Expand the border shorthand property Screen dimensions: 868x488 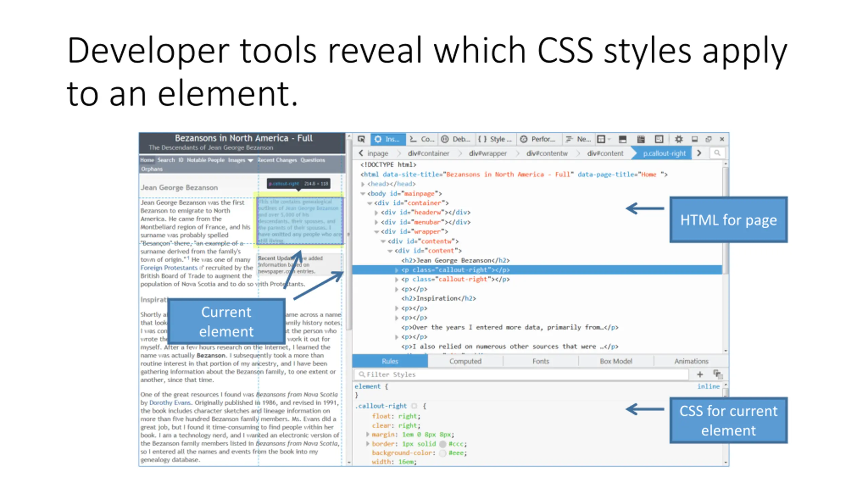click(x=368, y=444)
